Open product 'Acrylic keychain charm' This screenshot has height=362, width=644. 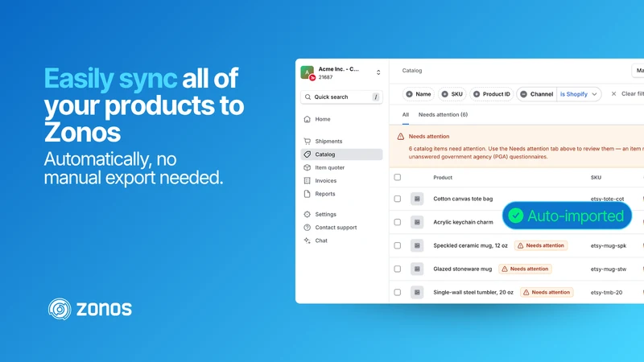(464, 222)
